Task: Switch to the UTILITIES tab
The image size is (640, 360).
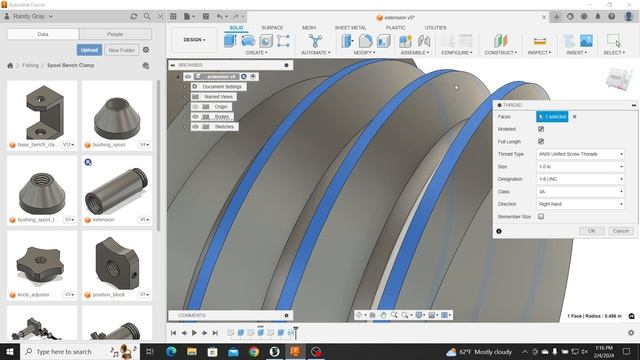Action: pos(436,28)
